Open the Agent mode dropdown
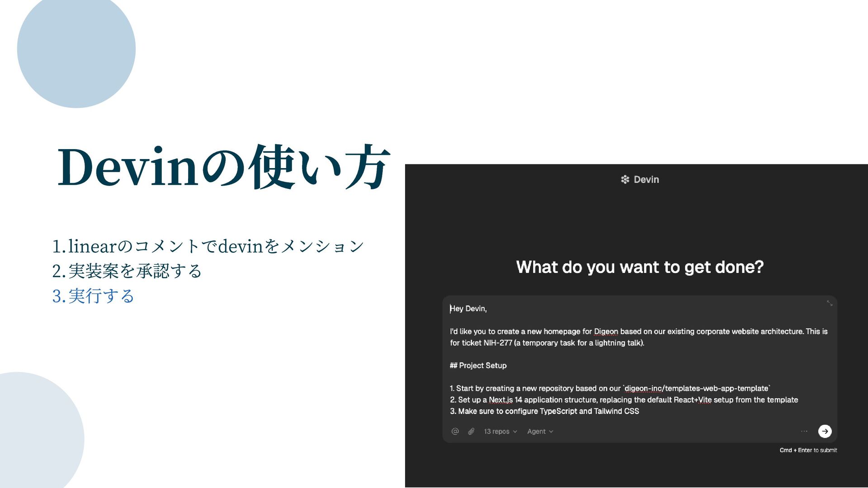This screenshot has height=488, width=868. tap(540, 432)
